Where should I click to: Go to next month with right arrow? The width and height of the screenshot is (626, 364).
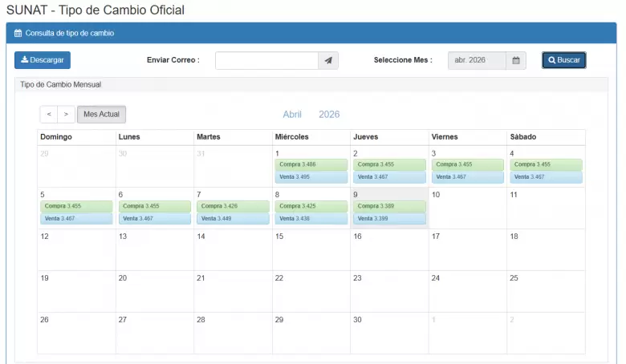click(x=67, y=115)
